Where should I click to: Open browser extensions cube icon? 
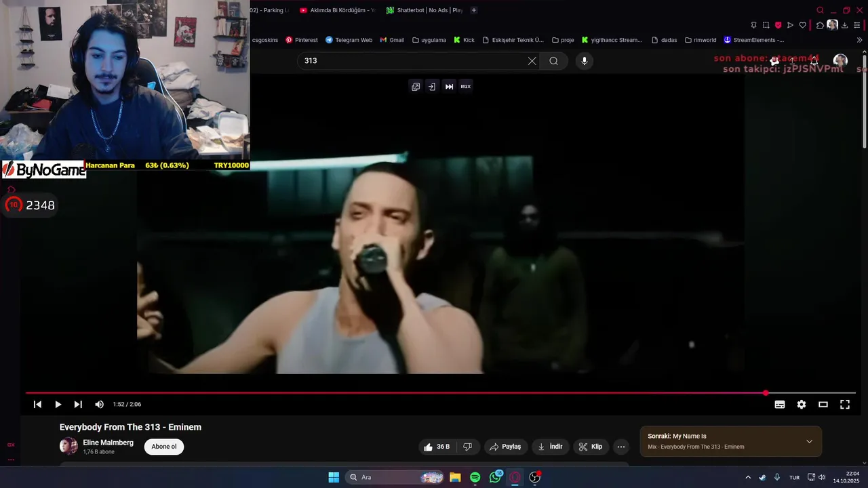(x=820, y=25)
